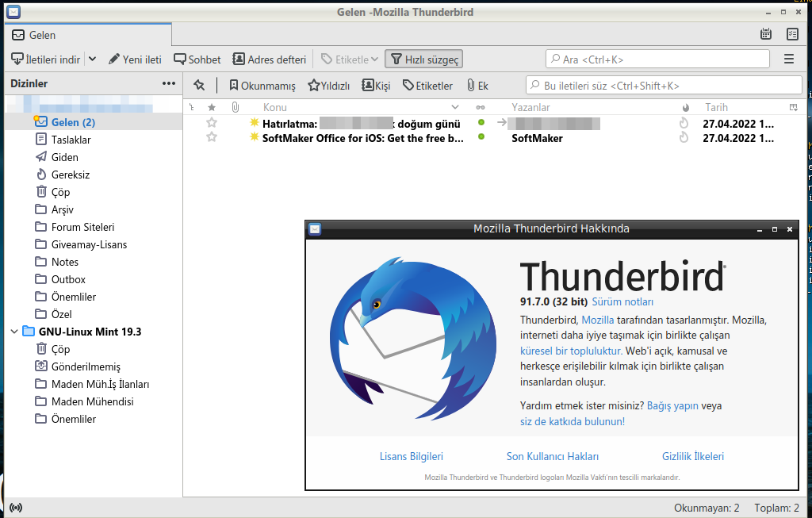Mark SoftMaker message read via green dot
Screen dimensions: 812x518
pyautogui.click(x=481, y=136)
